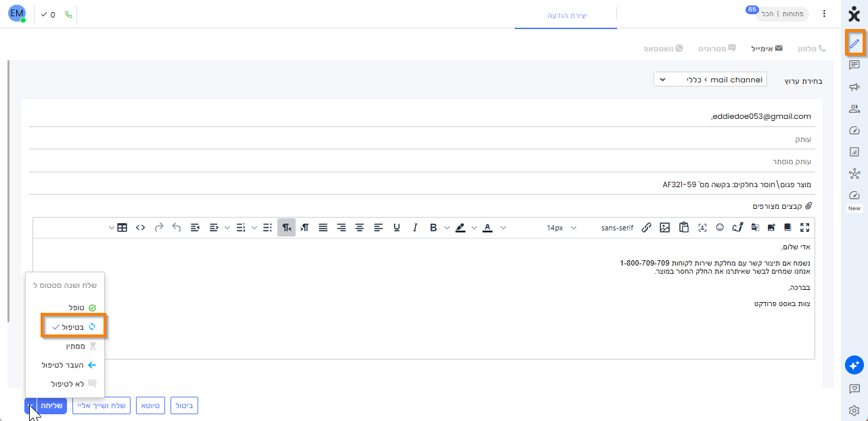Open the emoji picker smiley icon
This screenshot has height=421, width=868.
(720, 228)
